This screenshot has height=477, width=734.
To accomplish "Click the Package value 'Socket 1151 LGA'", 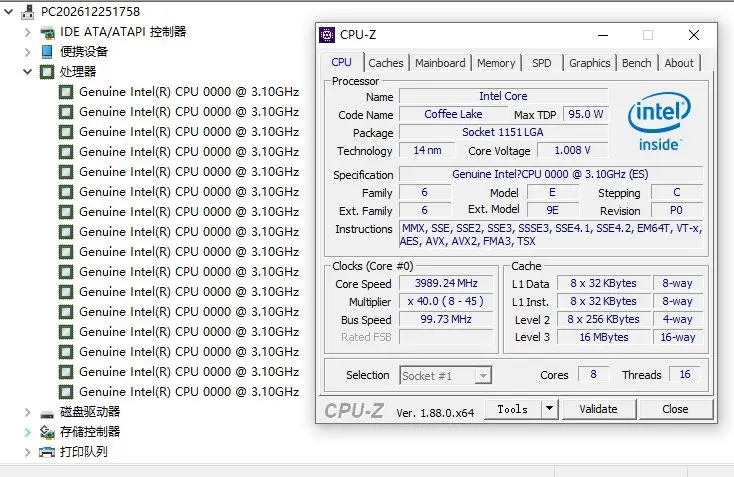I will pos(504,132).
